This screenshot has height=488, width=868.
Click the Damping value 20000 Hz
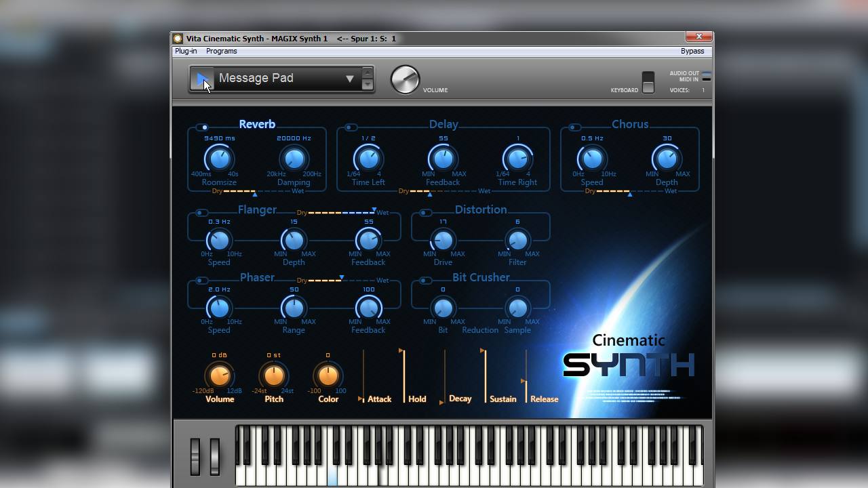tap(294, 138)
